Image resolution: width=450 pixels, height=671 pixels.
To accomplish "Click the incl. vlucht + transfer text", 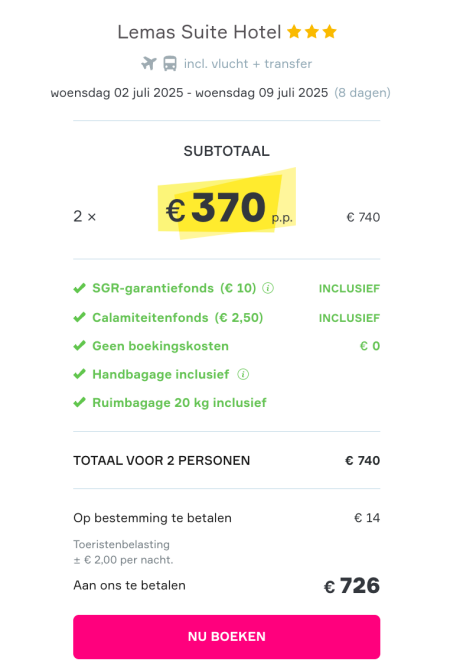I will click(x=248, y=64).
